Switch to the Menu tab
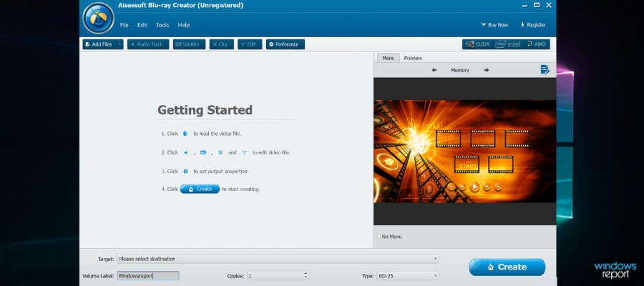 (388, 58)
